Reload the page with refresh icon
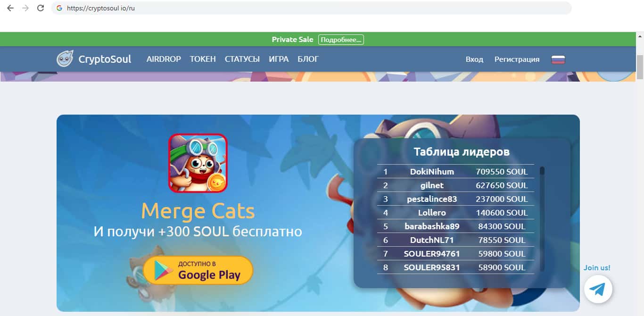Viewport: 644px width, 316px height. pyautogui.click(x=41, y=8)
